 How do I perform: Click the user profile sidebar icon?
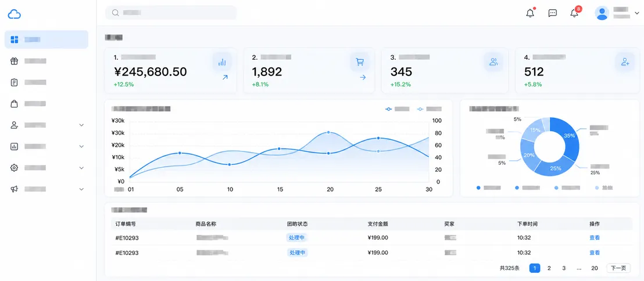click(15, 125)
